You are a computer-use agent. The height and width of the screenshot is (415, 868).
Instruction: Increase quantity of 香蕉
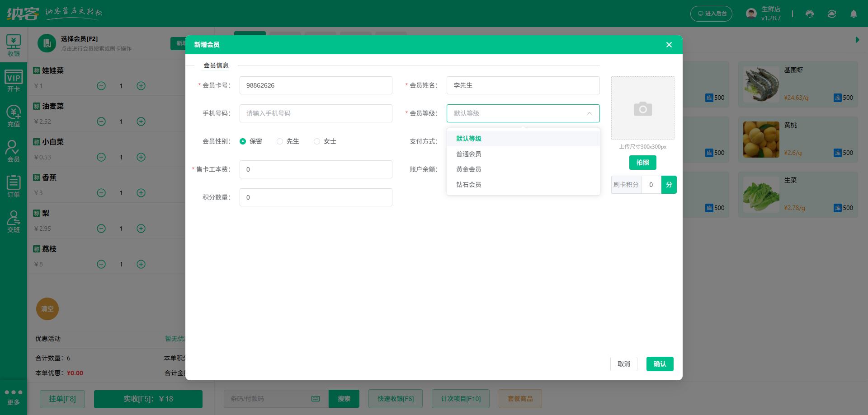pos(141,193)
